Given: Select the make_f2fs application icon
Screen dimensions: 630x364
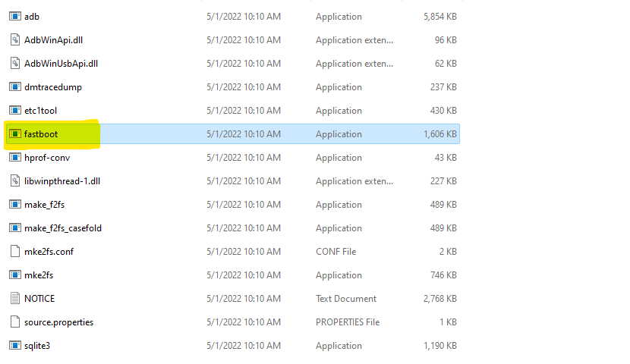Looking at the screenshot, I should coord(15,204).
